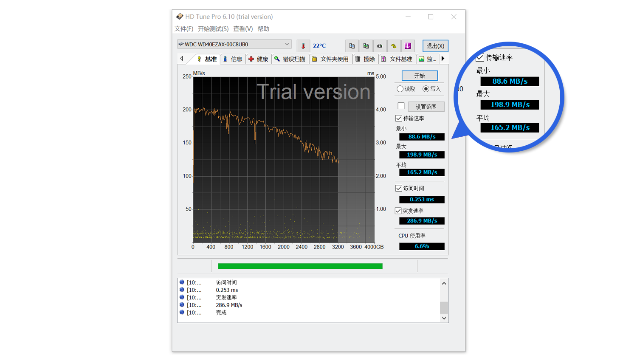This screenshot has width=637, height=364.
Task: Switch to the 错误扫描 tab
Action: tap(290, 59)
